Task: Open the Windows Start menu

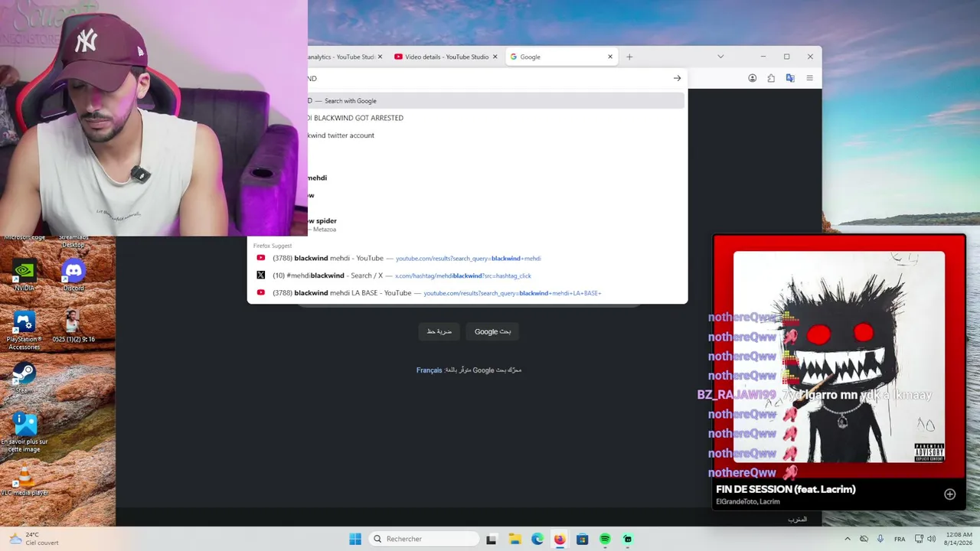Action: [355, 539]
